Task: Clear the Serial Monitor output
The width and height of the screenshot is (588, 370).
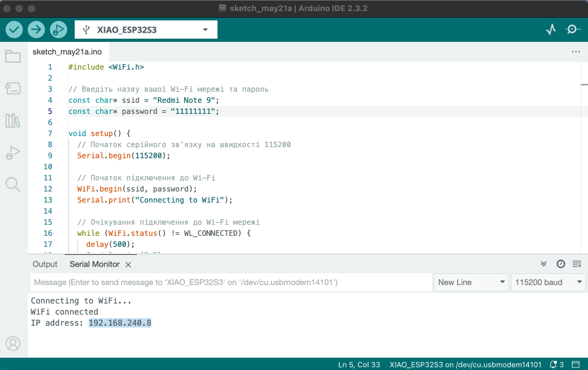Action: (577, 264)
